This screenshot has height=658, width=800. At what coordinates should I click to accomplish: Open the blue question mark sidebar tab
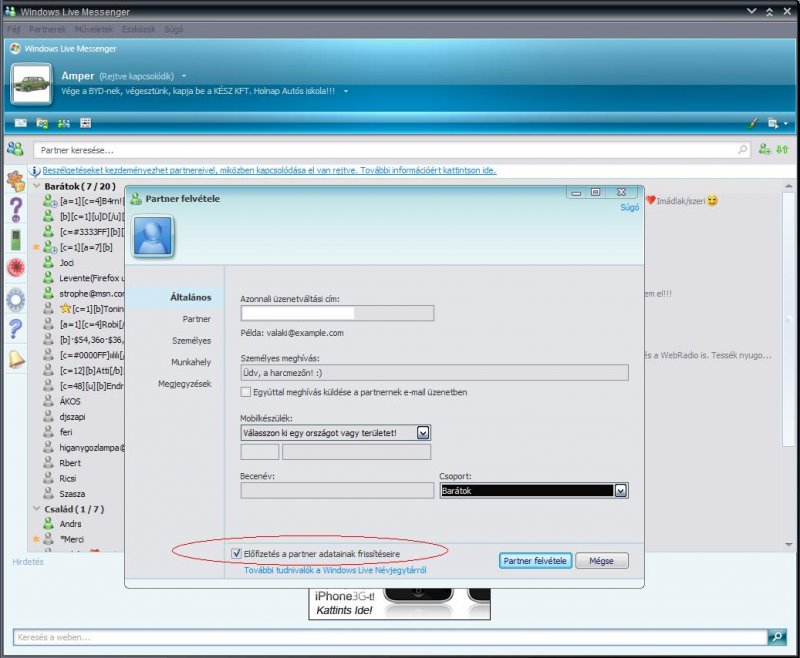point(16,329)
